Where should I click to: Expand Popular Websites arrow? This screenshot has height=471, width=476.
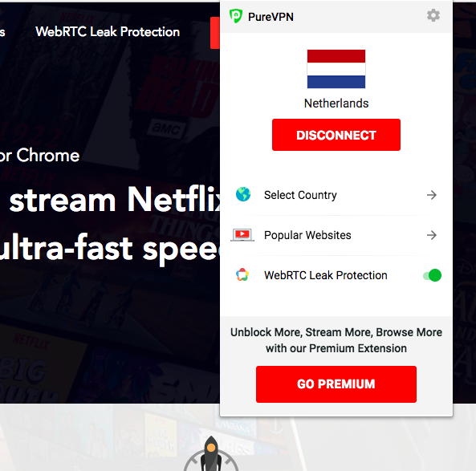432,235
